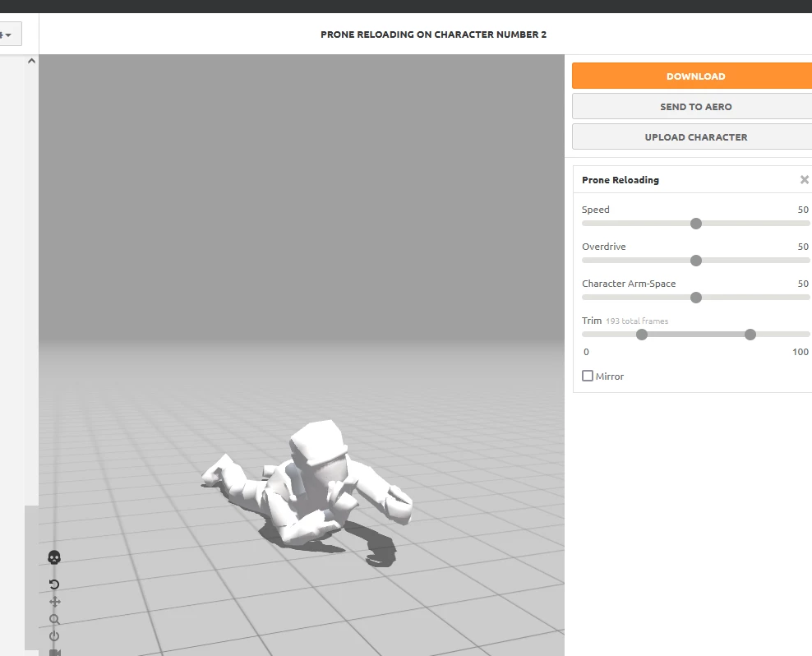Click the Mirror label text

tap(610, 377)
